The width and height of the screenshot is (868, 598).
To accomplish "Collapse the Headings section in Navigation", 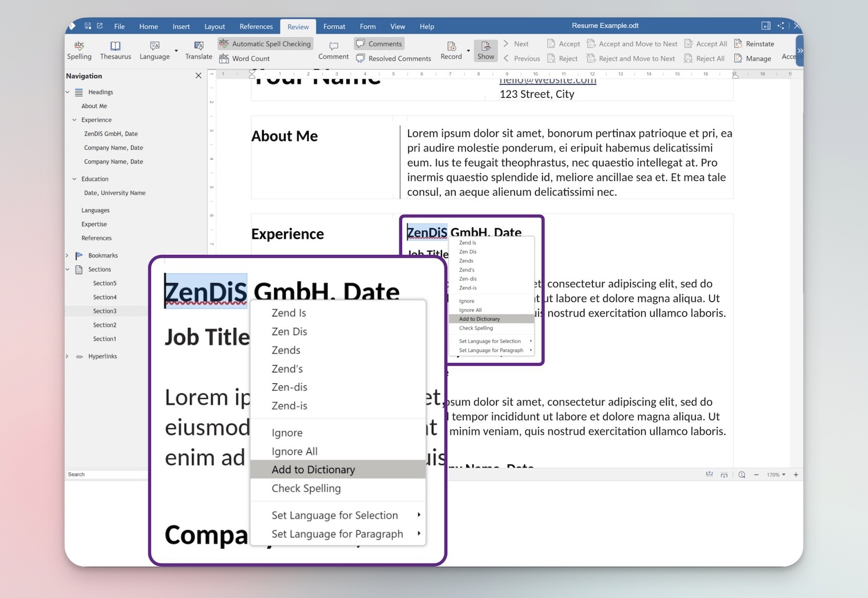I will point(68,92).
